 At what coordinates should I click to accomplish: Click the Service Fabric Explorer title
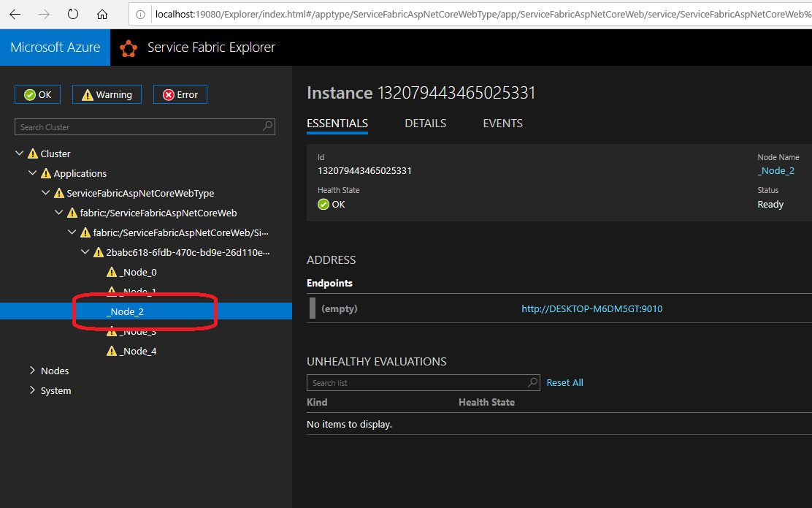coord(211,48)
